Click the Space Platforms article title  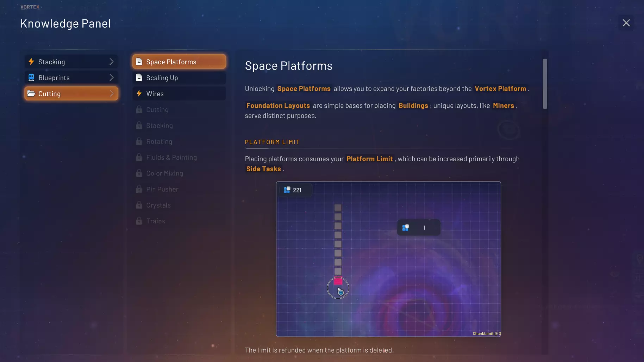pos(288,66)
